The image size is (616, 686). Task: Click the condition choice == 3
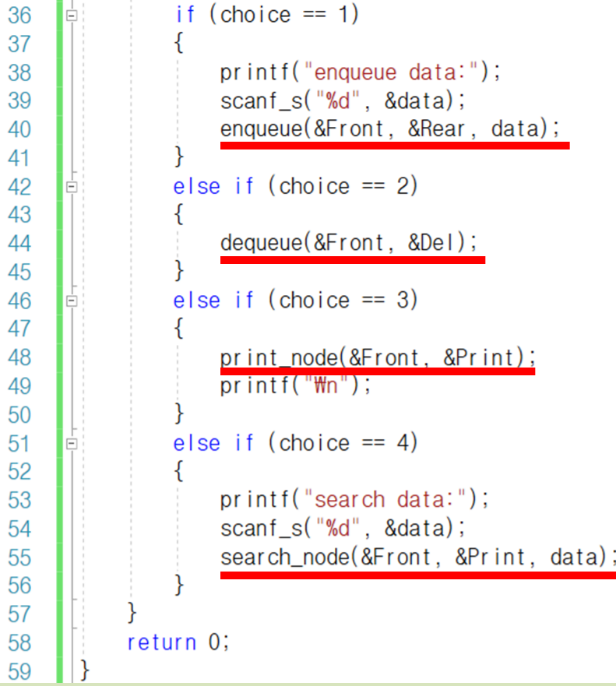pyautogui.click(x=343, y=300)
